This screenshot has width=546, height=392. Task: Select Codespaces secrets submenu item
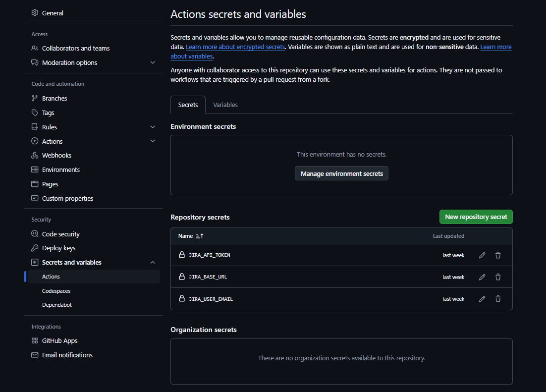[x=56, y=291]
